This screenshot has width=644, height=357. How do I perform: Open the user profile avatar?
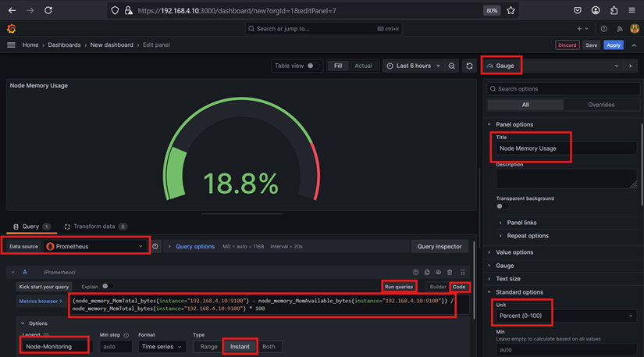click(x=635, y=29)
